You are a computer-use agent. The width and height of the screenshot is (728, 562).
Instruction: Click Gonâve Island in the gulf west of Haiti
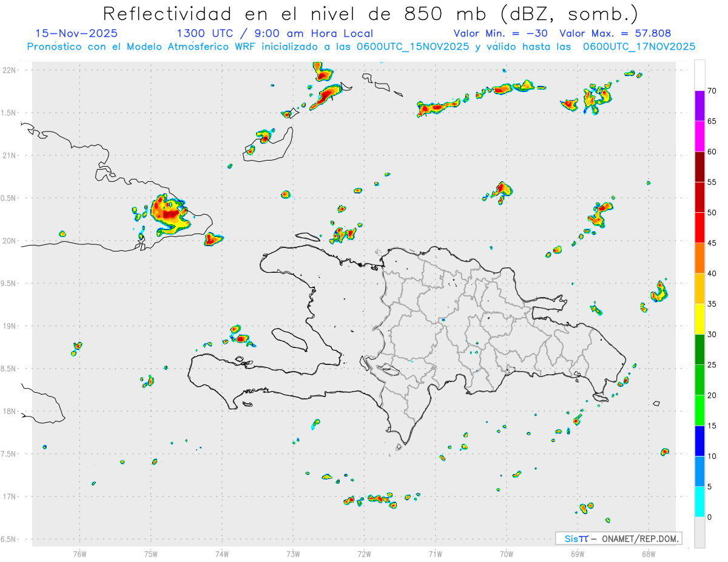click(x=289, y=340)
